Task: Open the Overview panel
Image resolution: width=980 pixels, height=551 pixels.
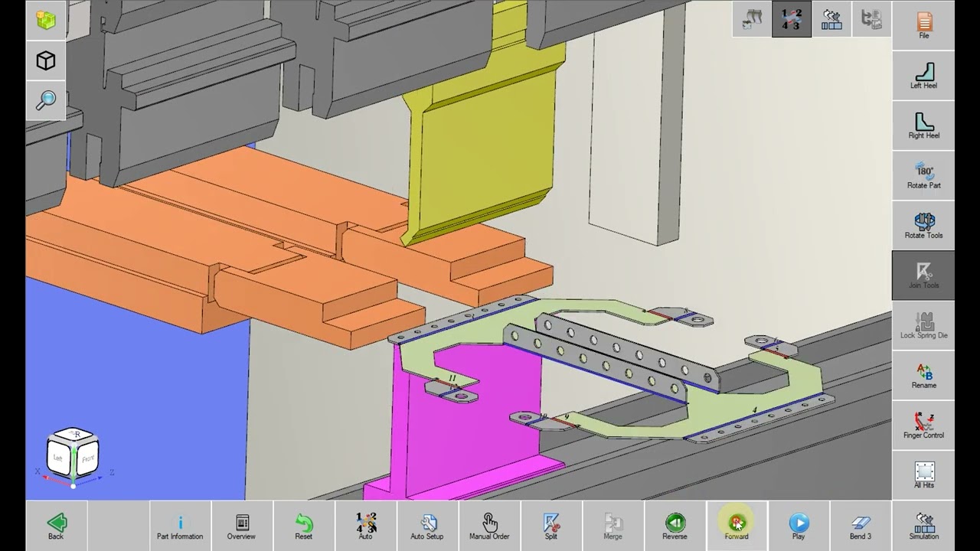Action: (x=241, y=526)
